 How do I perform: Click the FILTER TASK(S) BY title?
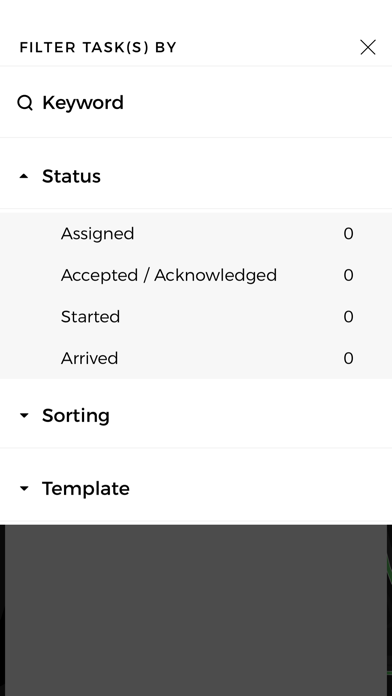(98, 47)
